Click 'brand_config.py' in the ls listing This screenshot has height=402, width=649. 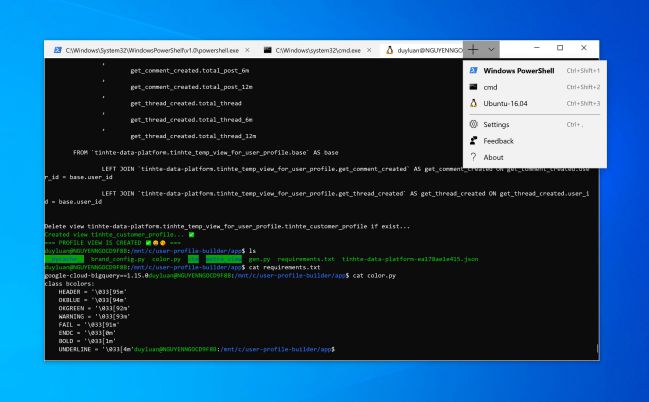118,259
